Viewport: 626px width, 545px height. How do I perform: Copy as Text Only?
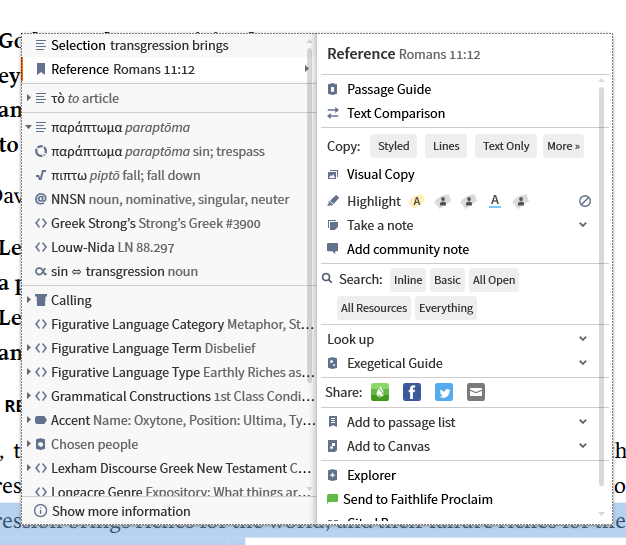pyautogui.click(x=506, y=146)
